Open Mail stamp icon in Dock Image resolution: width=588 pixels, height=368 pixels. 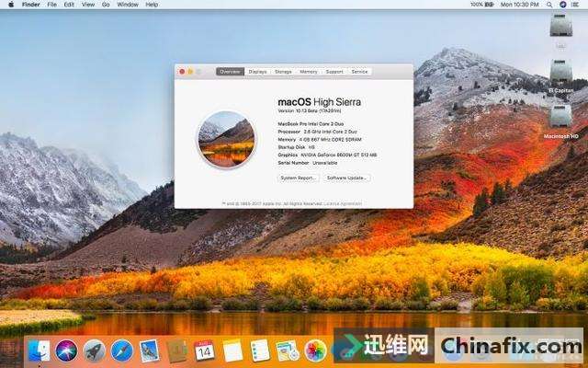(x=149, y=351)
